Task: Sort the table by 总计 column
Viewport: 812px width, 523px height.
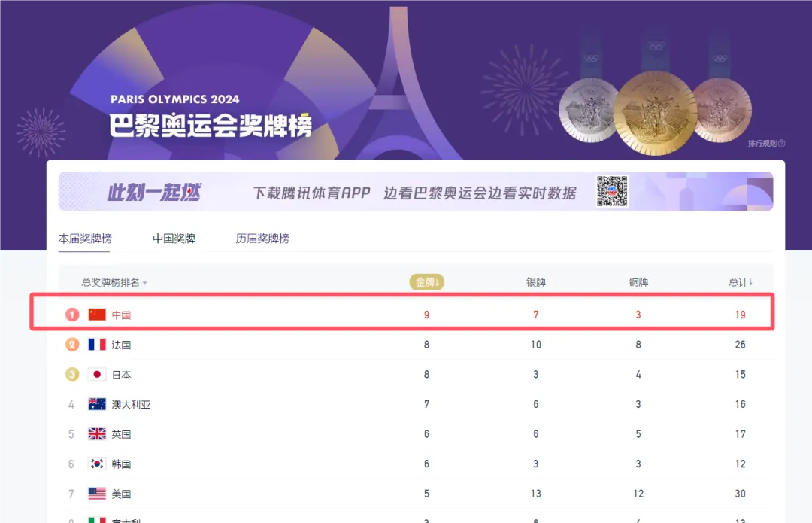Action: pos(741,282)
